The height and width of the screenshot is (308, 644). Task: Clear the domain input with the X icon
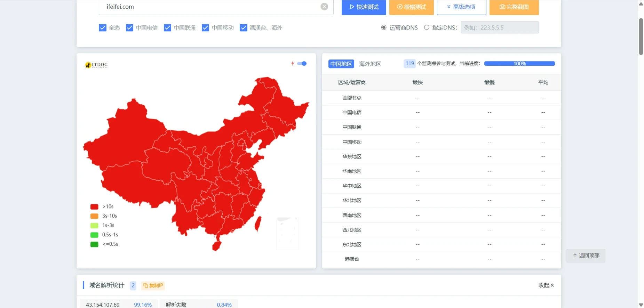pyautogui.click(x=324, y=7)
